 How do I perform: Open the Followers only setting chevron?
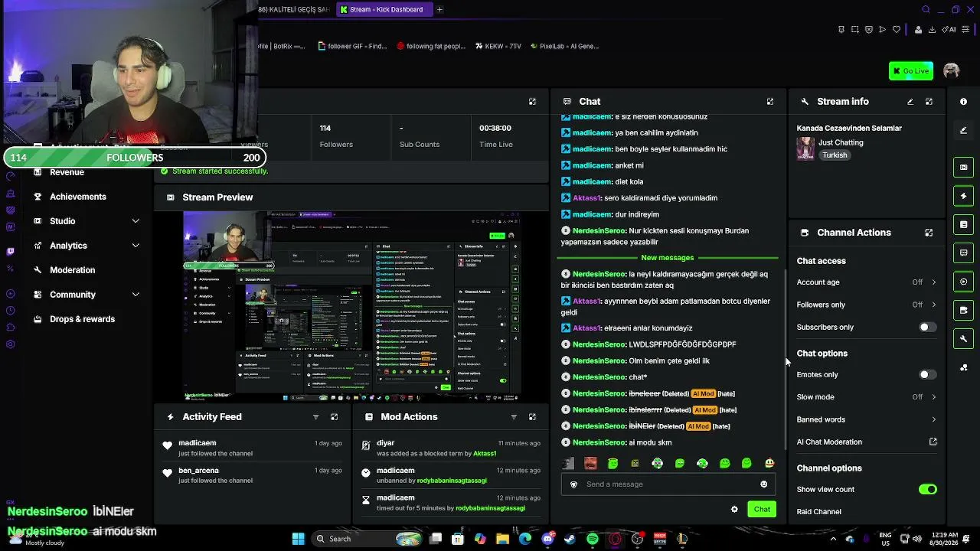(x=933, y=305)
